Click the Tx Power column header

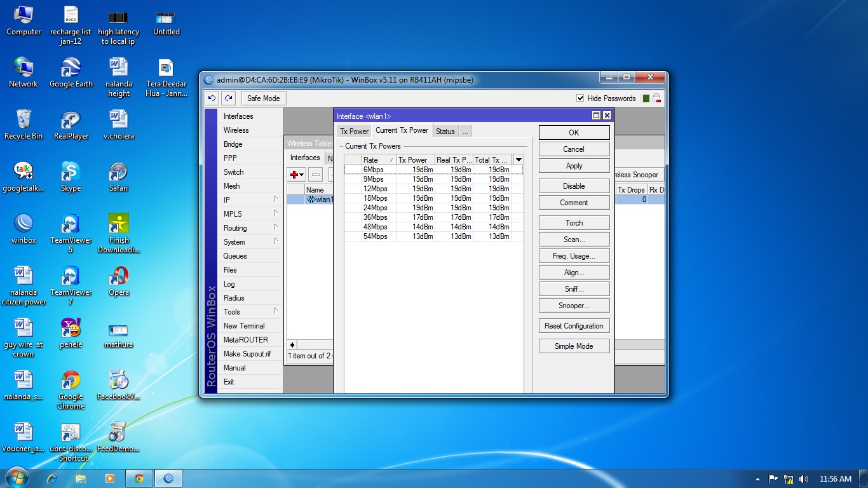tap(416, 160)
